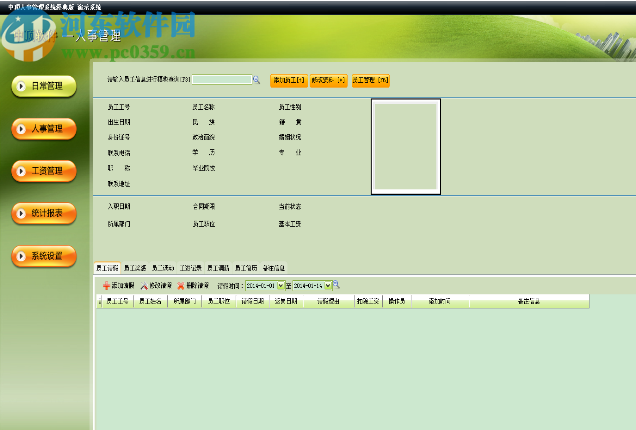This screenshot has height=430, width=636.
Task: Focus the employee search input field
Action: pos(222,80)
